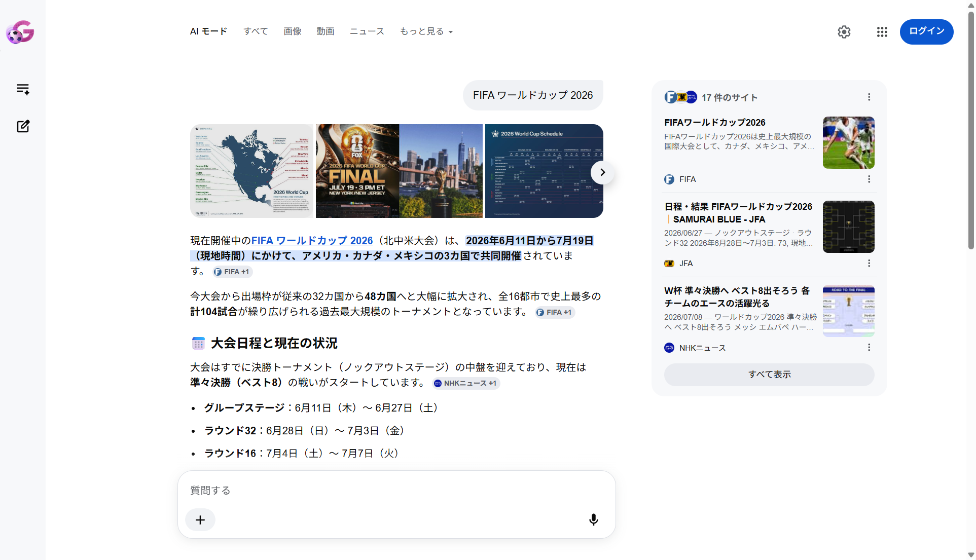Open the three-dot menu for the JFA source
Image resolution: width=976 pixels, height=560 pixels.
[x=869, y=263]
